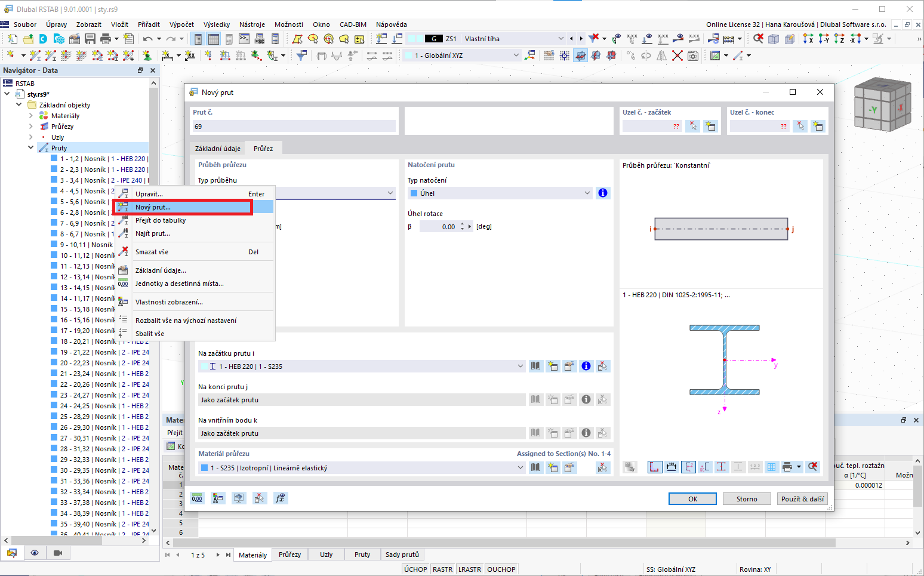
Task: Create new material icon in Materiál průřezu
Action: [553, 467]
